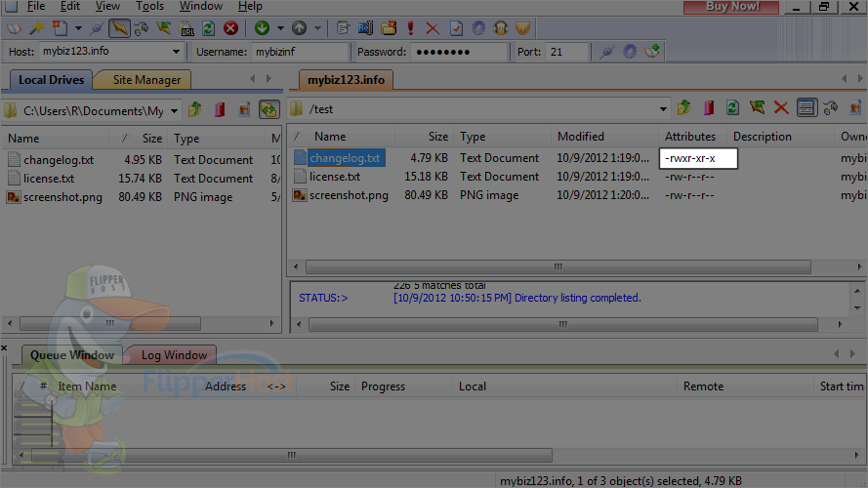Click the Reconnect icon in main toolbar
868x488 pixels.
pyautogui.click(x=142, y=27)
